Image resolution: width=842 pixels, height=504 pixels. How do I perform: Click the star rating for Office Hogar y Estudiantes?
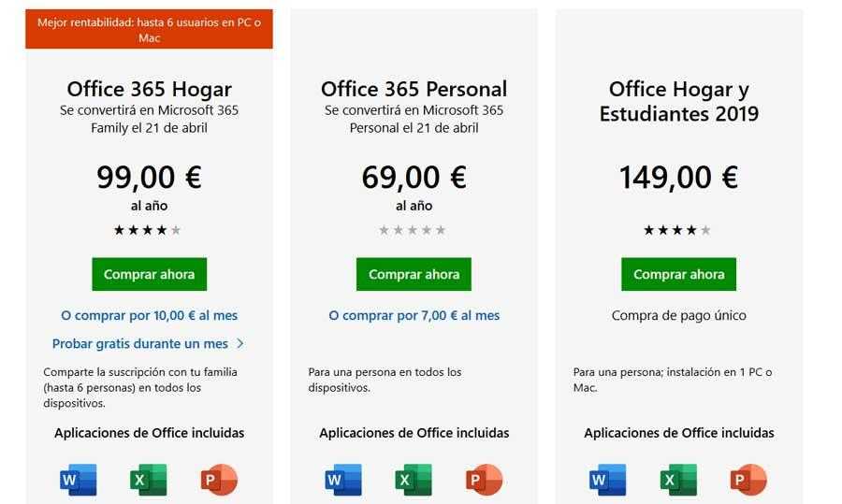677,230
